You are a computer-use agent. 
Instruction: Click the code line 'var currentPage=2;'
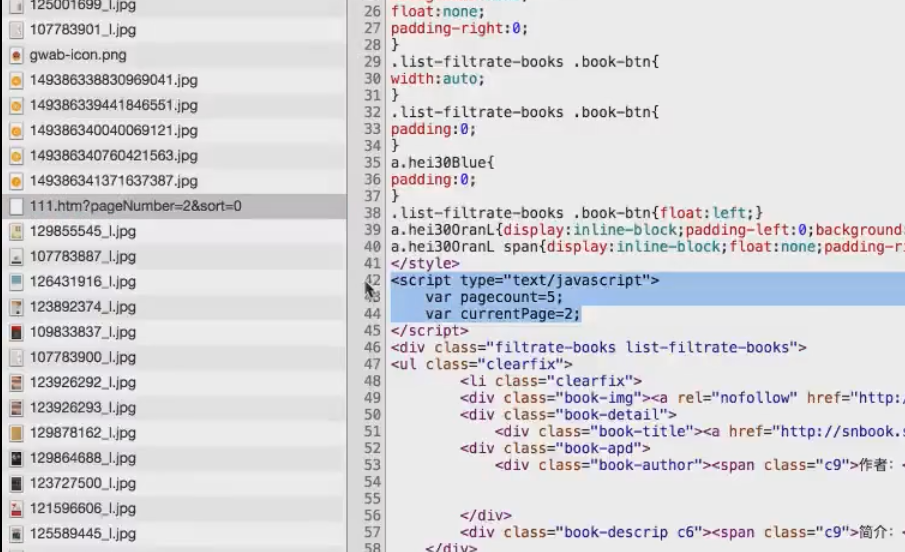coord(503,314)
